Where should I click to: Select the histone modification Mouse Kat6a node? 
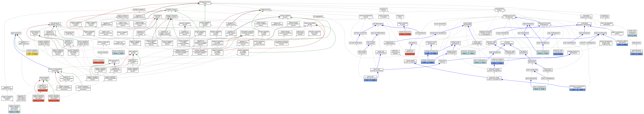[x=118, y=52]
